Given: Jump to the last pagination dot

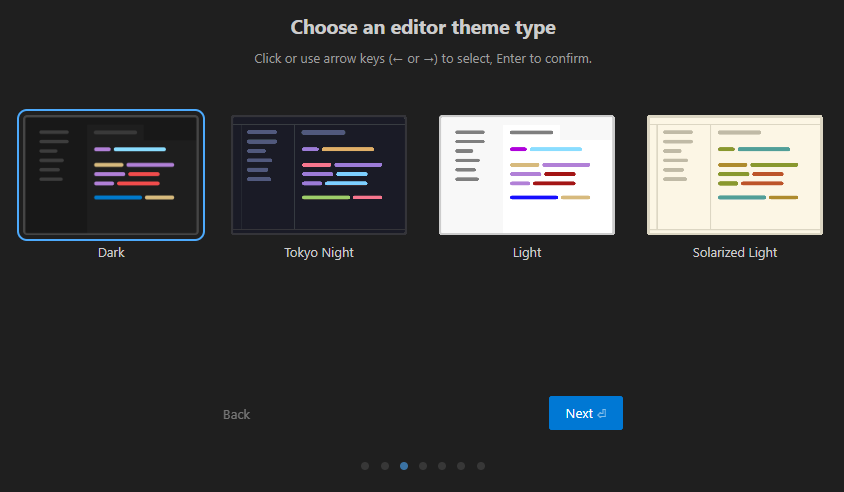Looking at the screenshot, I should [x=481, y=466].
